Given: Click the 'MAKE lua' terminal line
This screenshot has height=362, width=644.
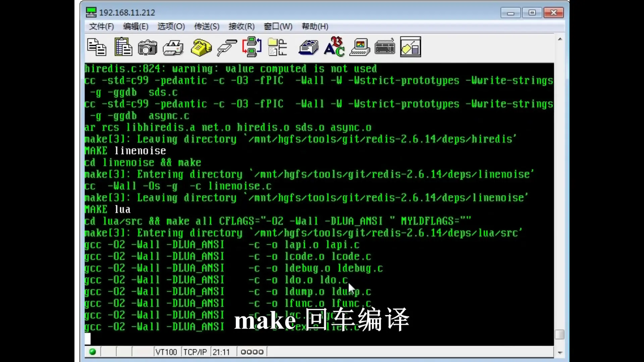Looking at the screenshot, I should 108,209.
